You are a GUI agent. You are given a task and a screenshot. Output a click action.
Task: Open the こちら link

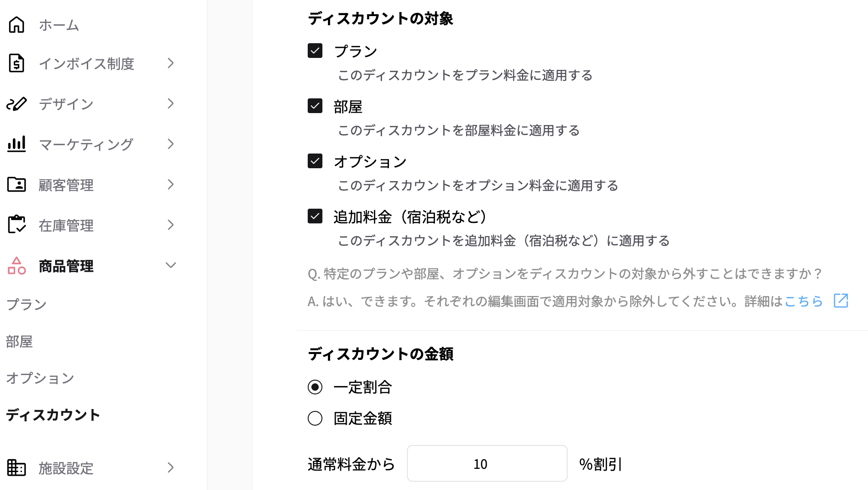point(803,301)
